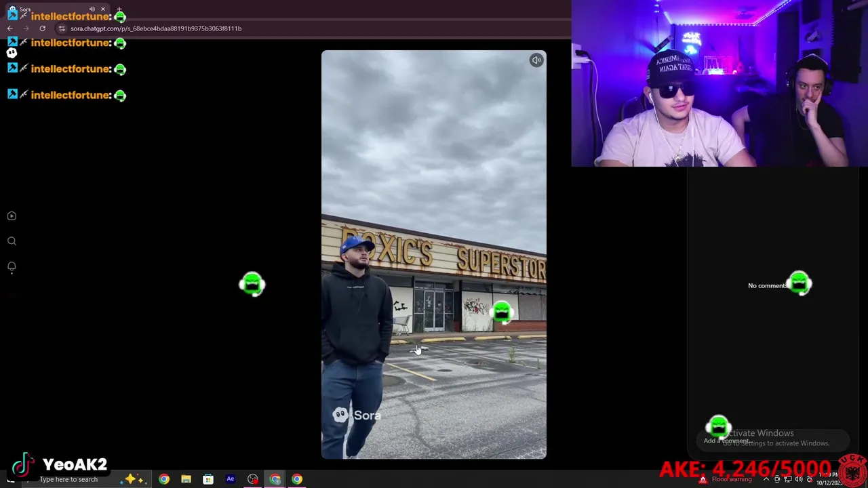The height and width of the screenshot is (488, 868).
Task: Go back using the browser back arrow
Action: [9, 28]
